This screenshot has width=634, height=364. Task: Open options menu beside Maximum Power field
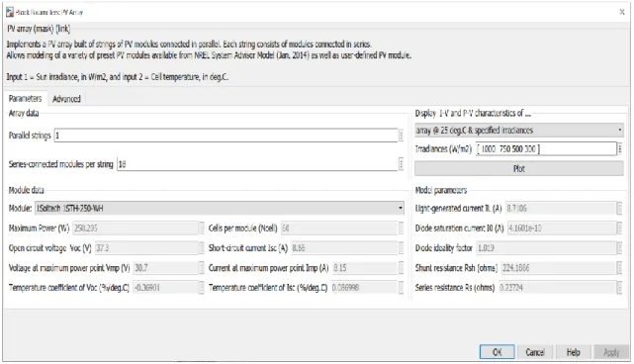click(x=202, y=228)
